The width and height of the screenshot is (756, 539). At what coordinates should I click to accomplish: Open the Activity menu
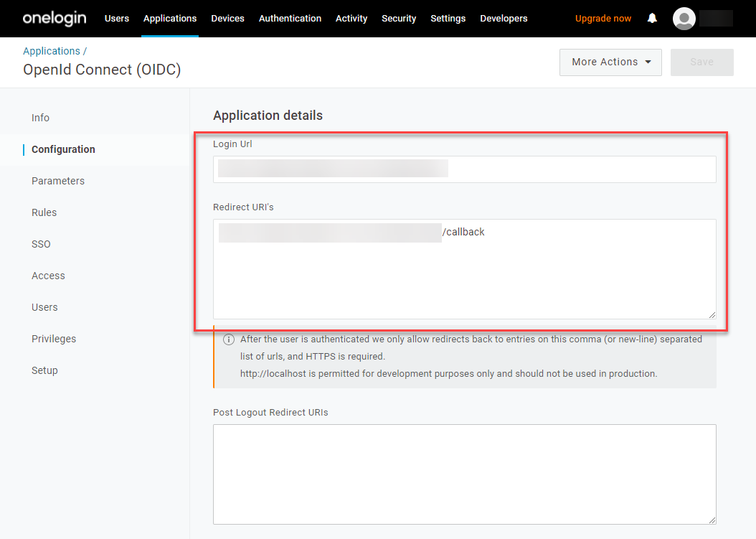click(351, 19)
